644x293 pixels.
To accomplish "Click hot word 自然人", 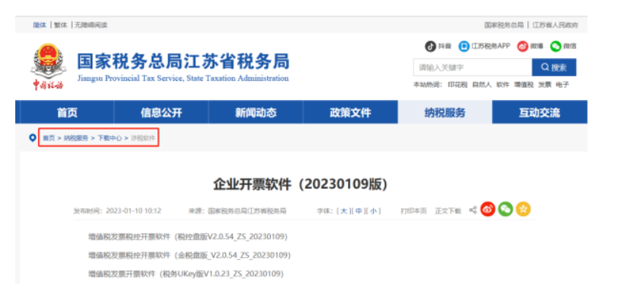I will 481,85.
